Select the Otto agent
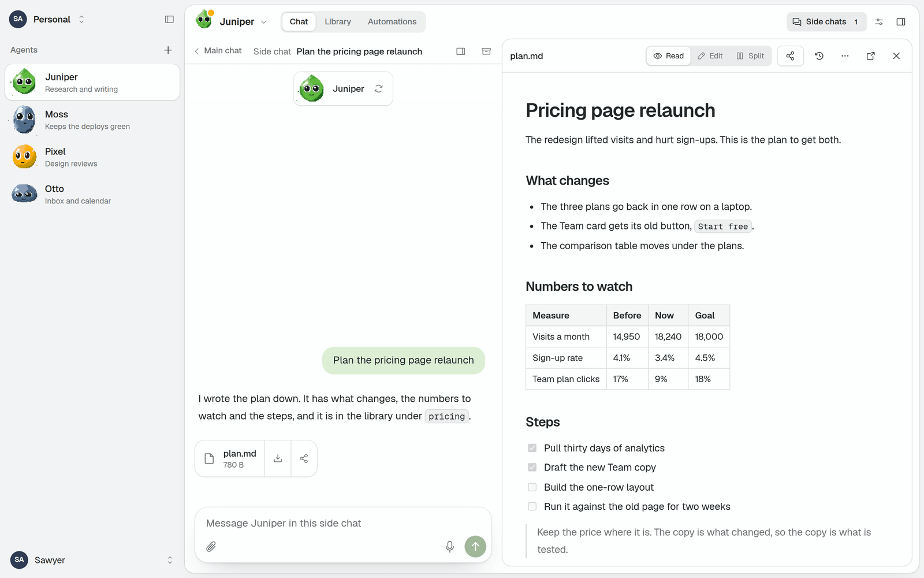924x578 pixels. point(92,194)
